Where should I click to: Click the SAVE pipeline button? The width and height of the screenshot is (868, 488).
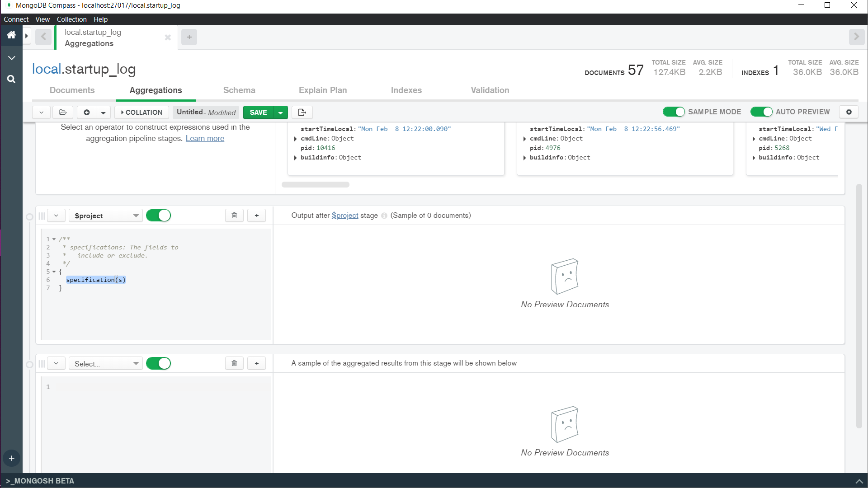258,112
